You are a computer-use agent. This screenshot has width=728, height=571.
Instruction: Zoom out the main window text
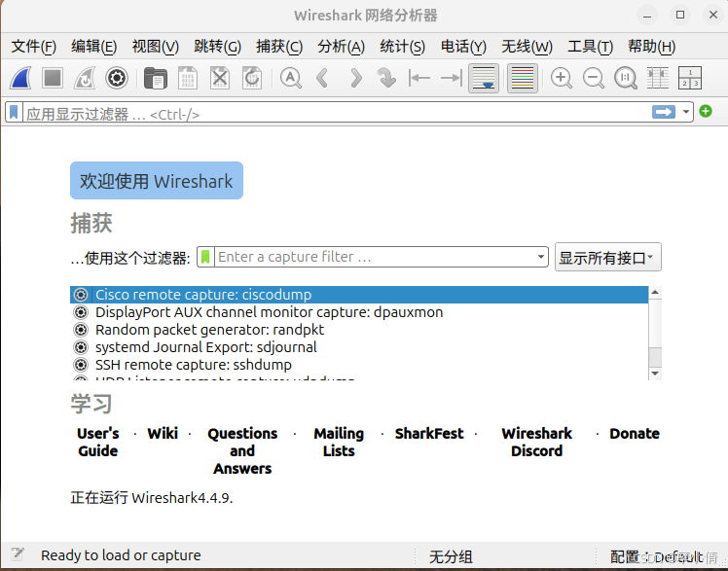pyautogui.click(x=594, y=78)
